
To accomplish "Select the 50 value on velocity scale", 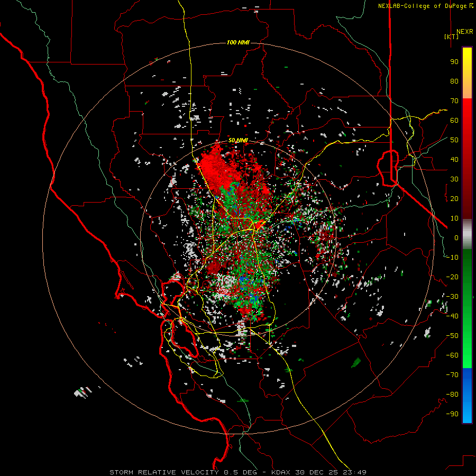I will click(454, 140).
